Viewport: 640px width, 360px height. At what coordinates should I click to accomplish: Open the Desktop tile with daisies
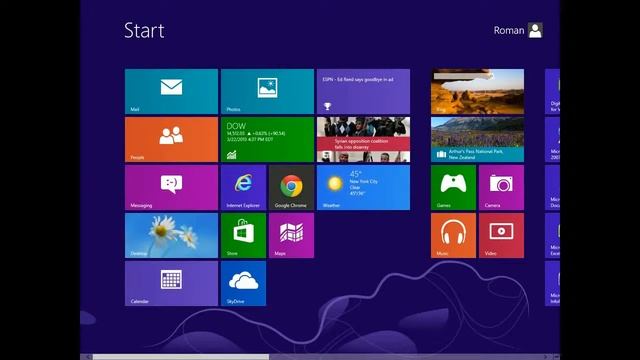[x=171, y=236]
